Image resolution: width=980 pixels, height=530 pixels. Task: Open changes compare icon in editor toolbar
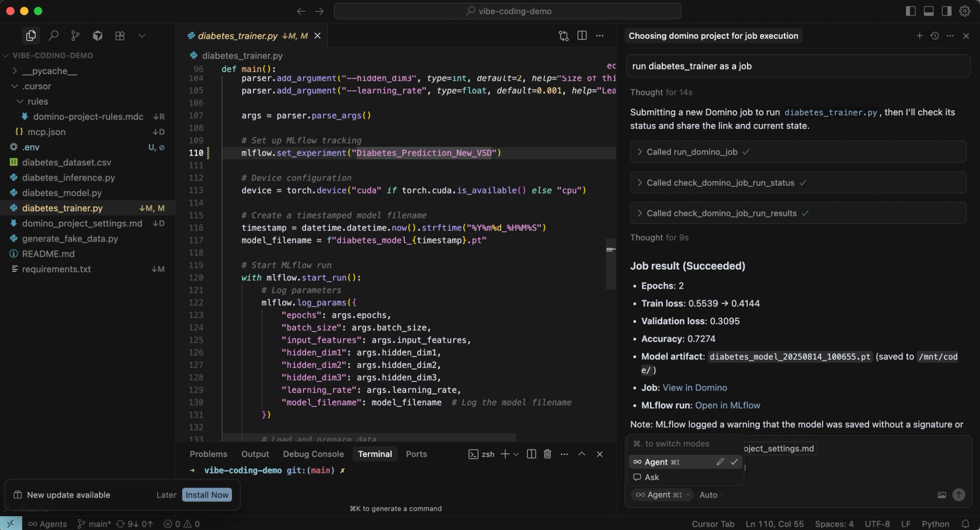click(563, 36)
